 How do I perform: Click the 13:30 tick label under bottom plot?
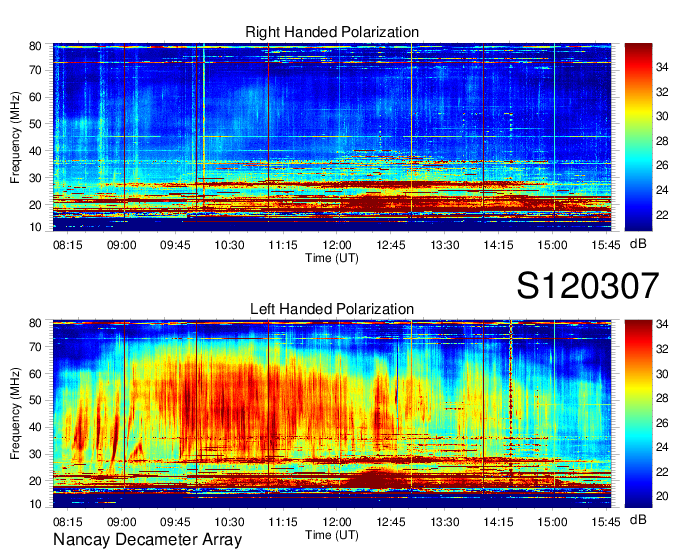click(x=445, y=522)
